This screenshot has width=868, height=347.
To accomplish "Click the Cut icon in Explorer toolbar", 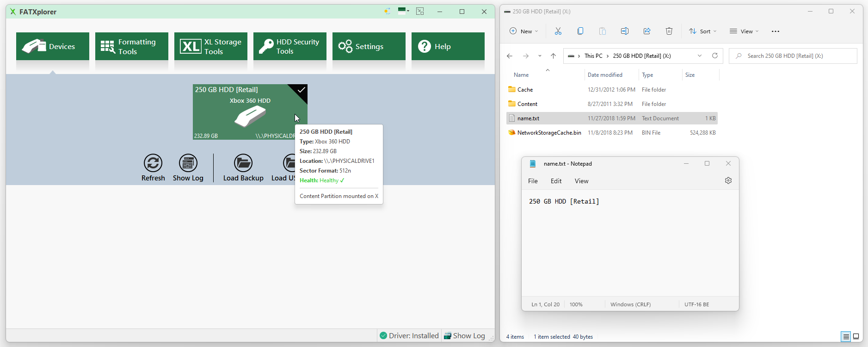I will click(558, 31).
